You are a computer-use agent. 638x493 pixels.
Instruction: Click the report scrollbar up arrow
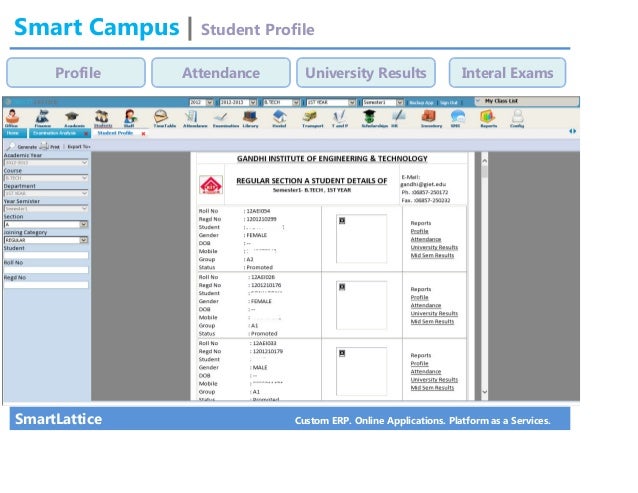[x=484, y=161]
